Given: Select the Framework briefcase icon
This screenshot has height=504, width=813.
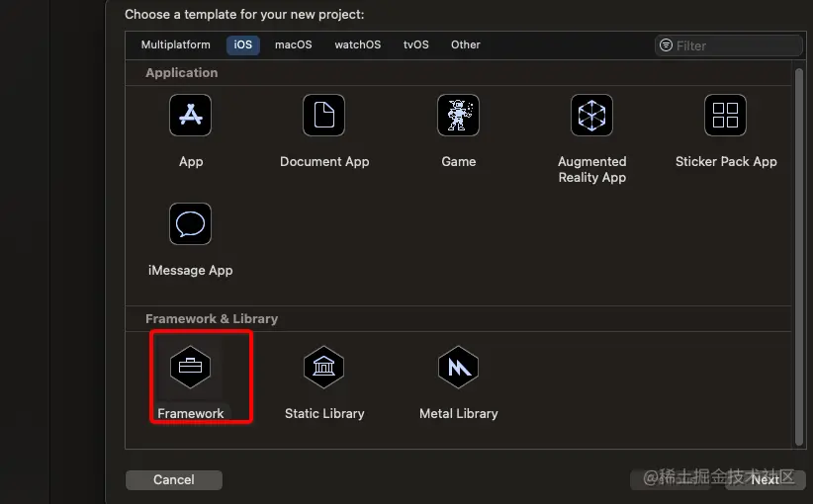Looking at the screenshot, I should coord(190,367).
